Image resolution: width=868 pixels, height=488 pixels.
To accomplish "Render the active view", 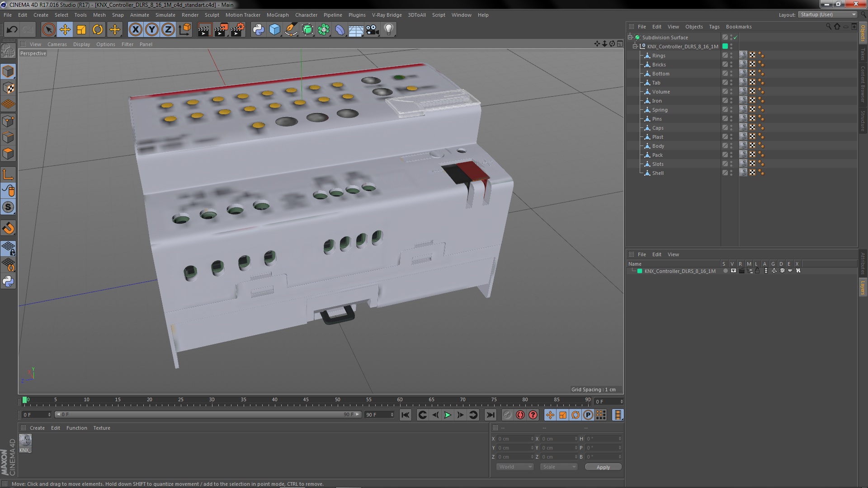I will [x=204, y=30].
